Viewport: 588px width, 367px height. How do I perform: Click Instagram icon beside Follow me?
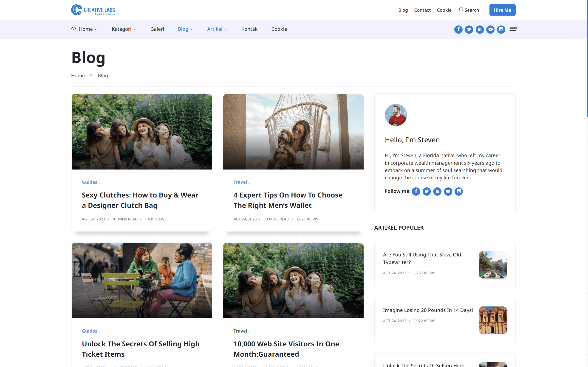tap(458, 192)
